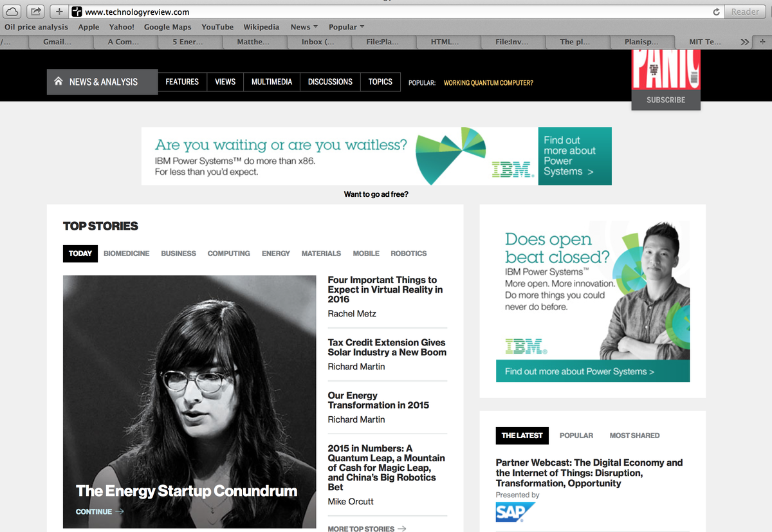772x532 pixels.
Task: Select the Energy top stories tab
Action: point(276,253)
